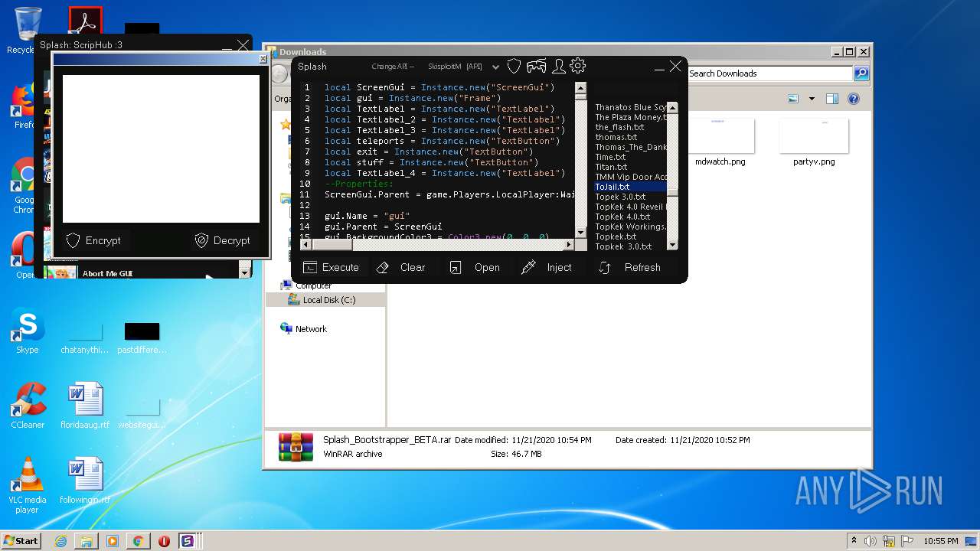Click the game controller icon in Splash
The image size is (980, 551).
tap(537, 67)
